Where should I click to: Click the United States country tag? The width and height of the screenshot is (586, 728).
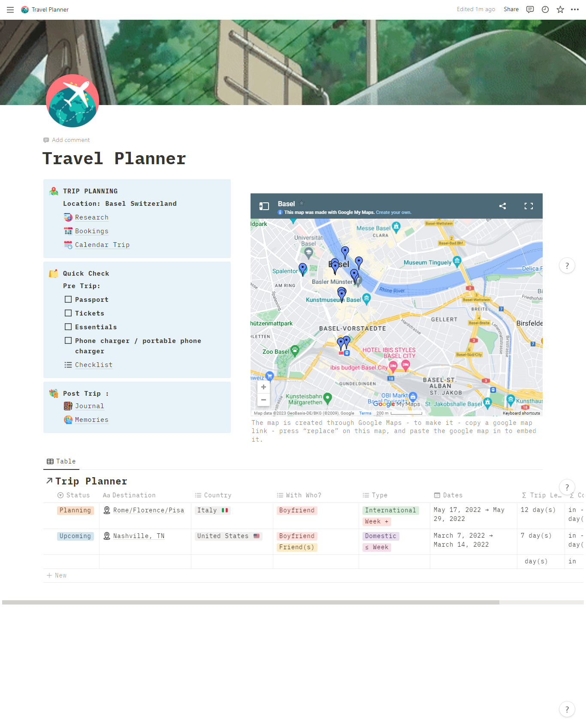pos(228,536)
